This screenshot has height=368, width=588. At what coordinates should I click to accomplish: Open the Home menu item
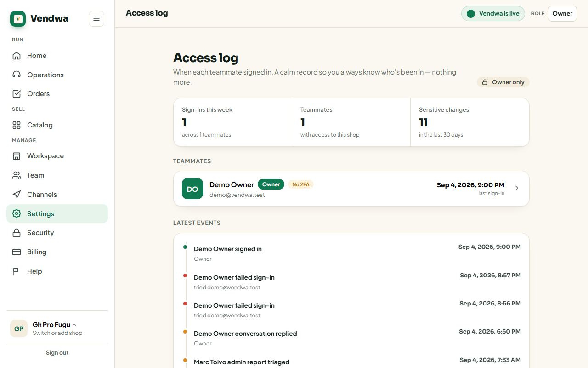pos(57,56)
